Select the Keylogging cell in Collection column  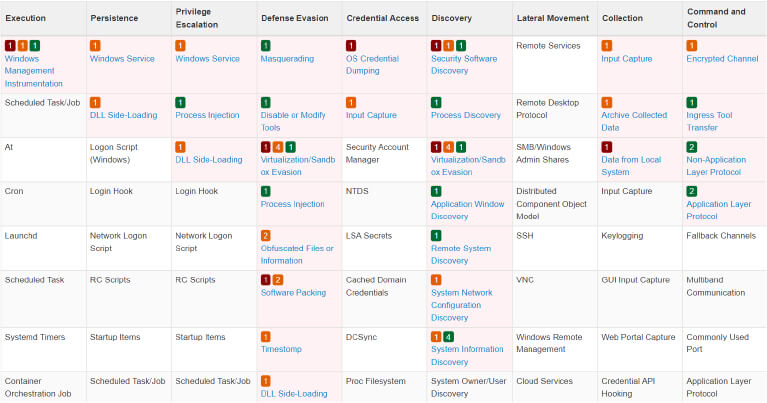pos(622,235)
